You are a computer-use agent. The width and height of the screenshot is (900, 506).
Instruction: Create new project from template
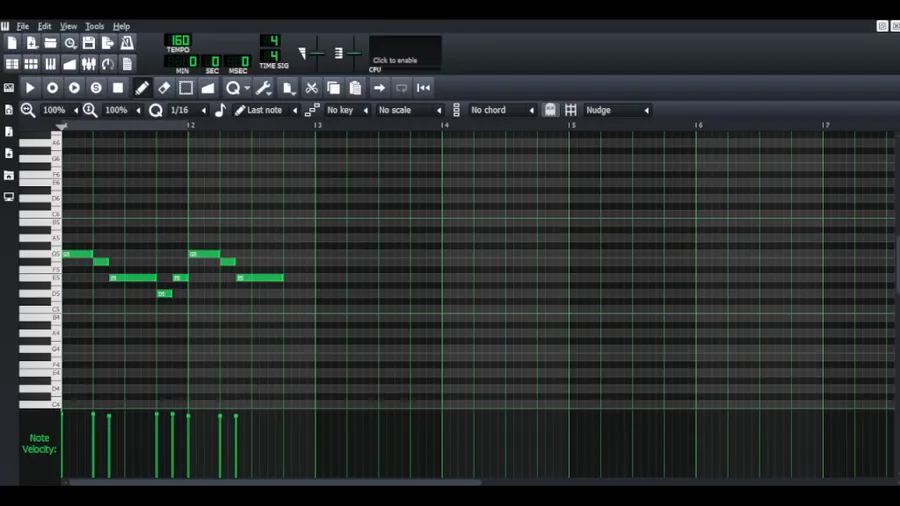[32, 43]
